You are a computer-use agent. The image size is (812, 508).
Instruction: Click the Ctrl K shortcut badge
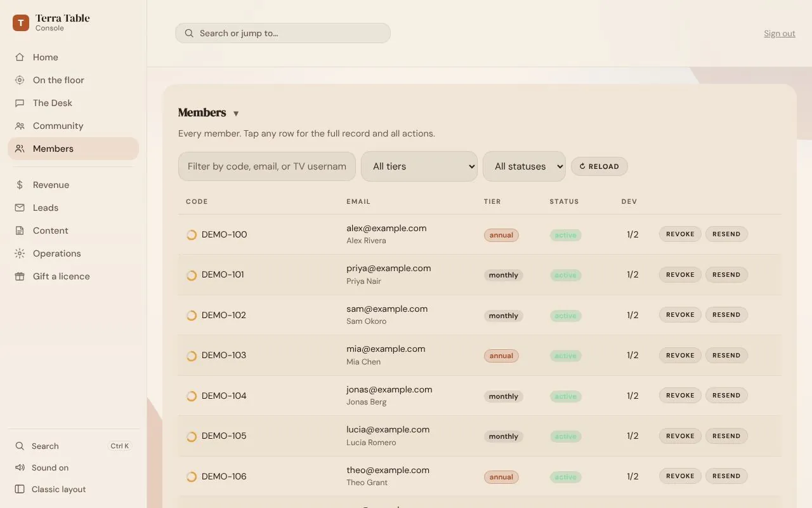tap(120, 446)
